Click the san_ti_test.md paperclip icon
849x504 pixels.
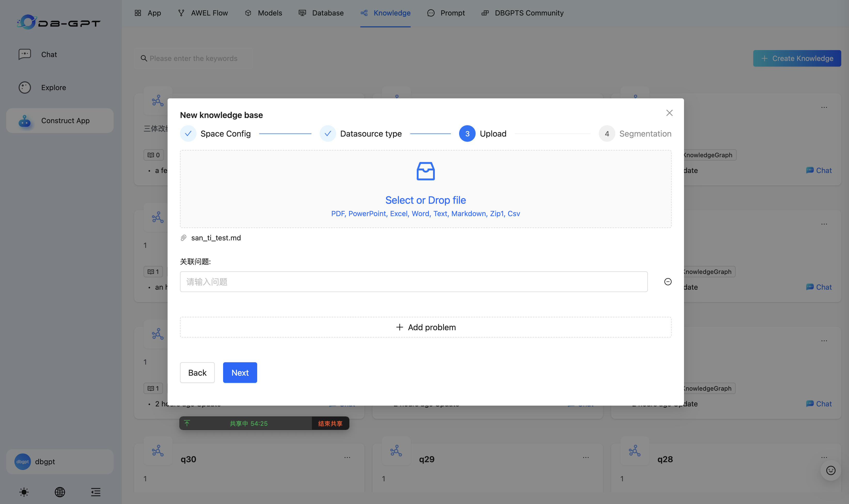pyautogui.click(x=183, y=238)
